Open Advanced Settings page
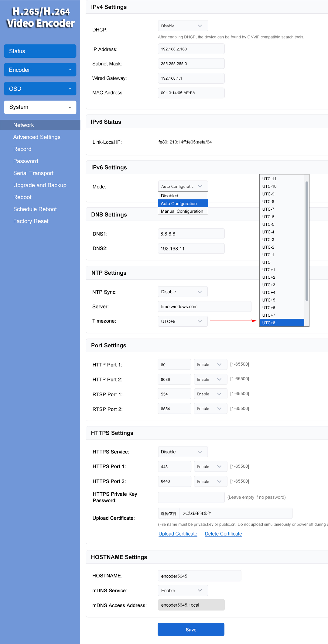The height and width of the screenshot is (644, 328). [x=37, y=137]
